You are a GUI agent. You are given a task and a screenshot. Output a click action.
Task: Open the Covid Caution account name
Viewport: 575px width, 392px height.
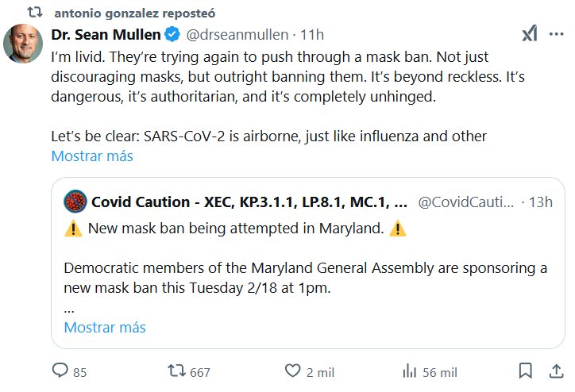(249, 202)
